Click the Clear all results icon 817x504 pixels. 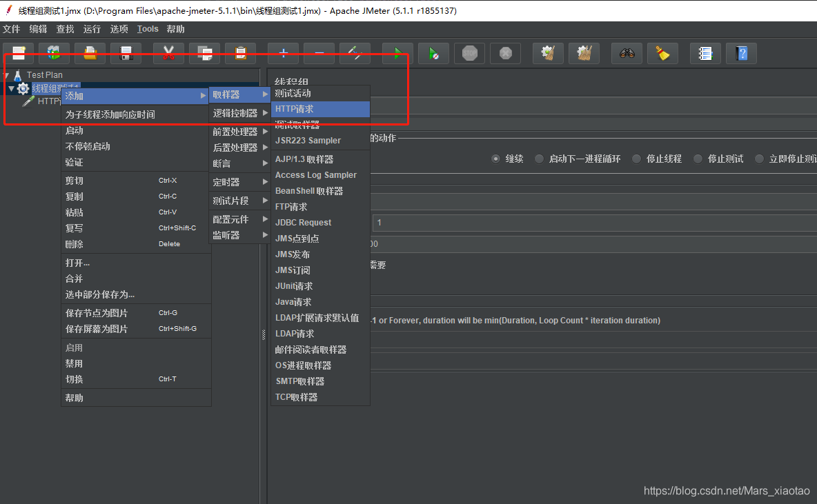[584, 53]
